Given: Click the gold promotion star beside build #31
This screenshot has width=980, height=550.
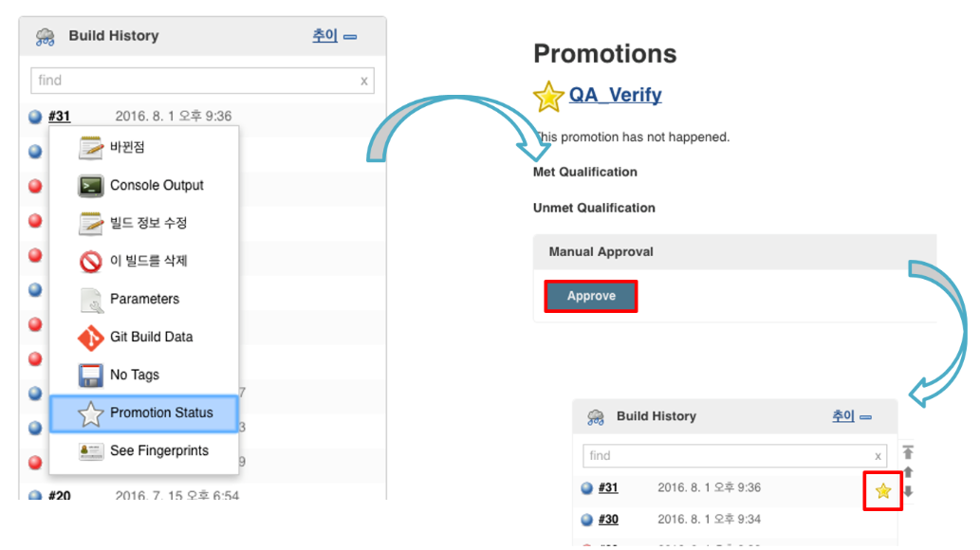Looking at the screenshot, I should click(883, 491).
